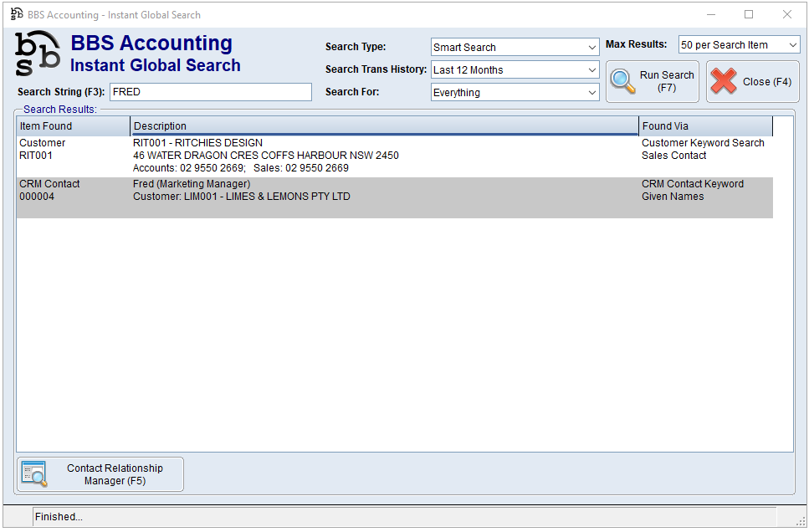Minimize the BBS Accounting window
809x532 pixels.
[x=711, y=14]
